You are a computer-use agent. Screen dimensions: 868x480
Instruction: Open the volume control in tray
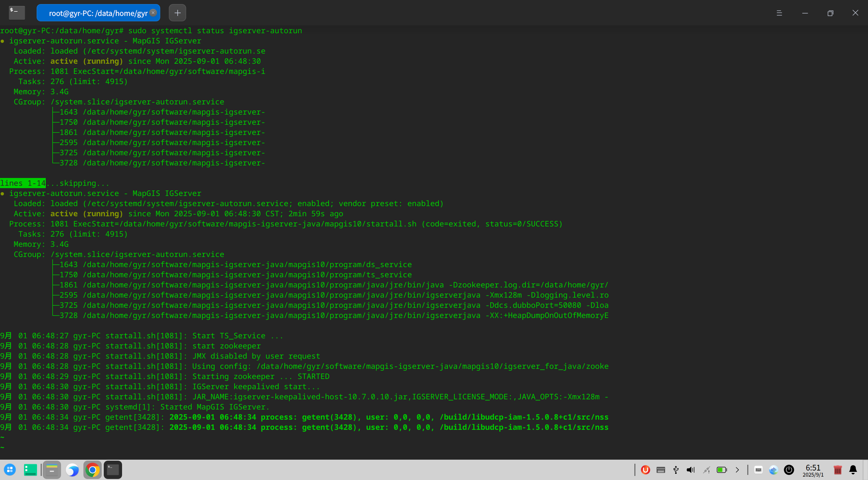click(691, 469)
